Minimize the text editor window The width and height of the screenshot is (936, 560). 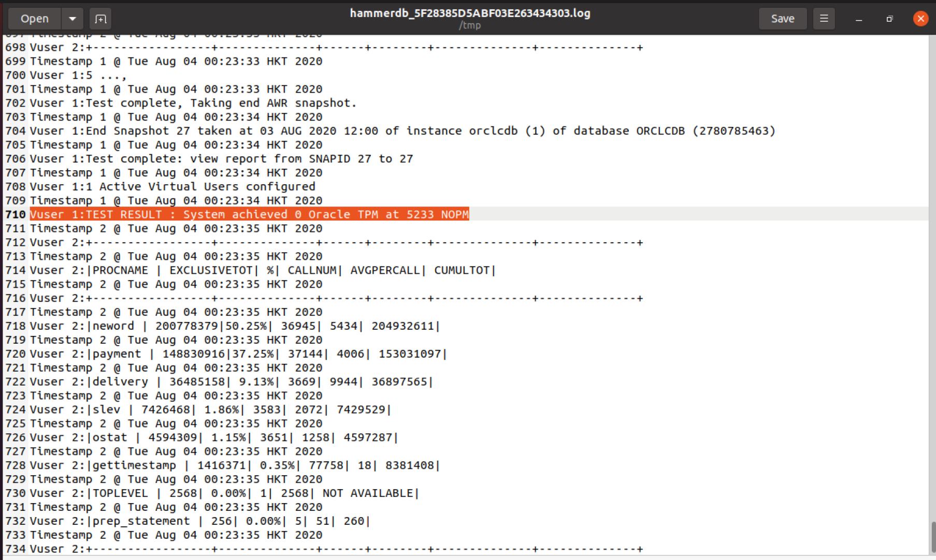click(x=859, y=19)
